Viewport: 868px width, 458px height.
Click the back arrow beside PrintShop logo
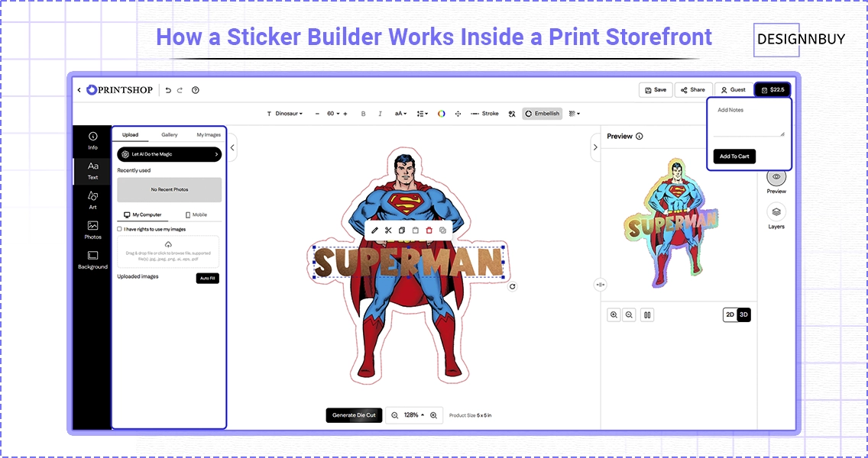79,89
